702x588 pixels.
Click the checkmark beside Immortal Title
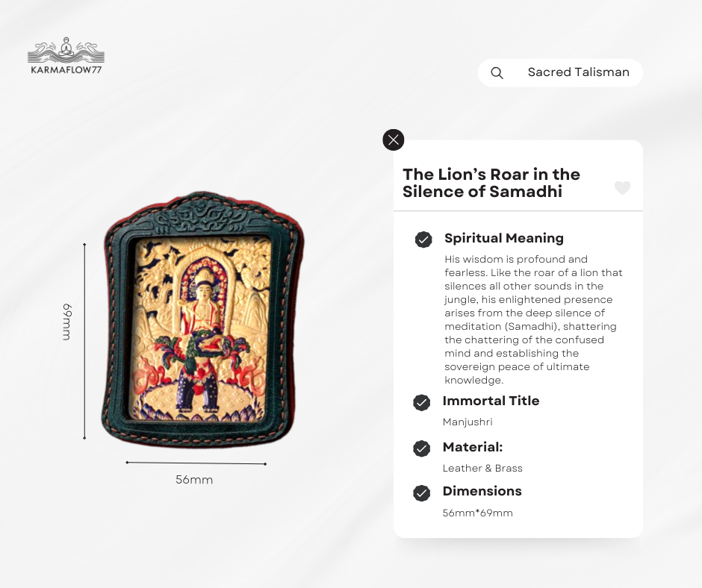422,403
